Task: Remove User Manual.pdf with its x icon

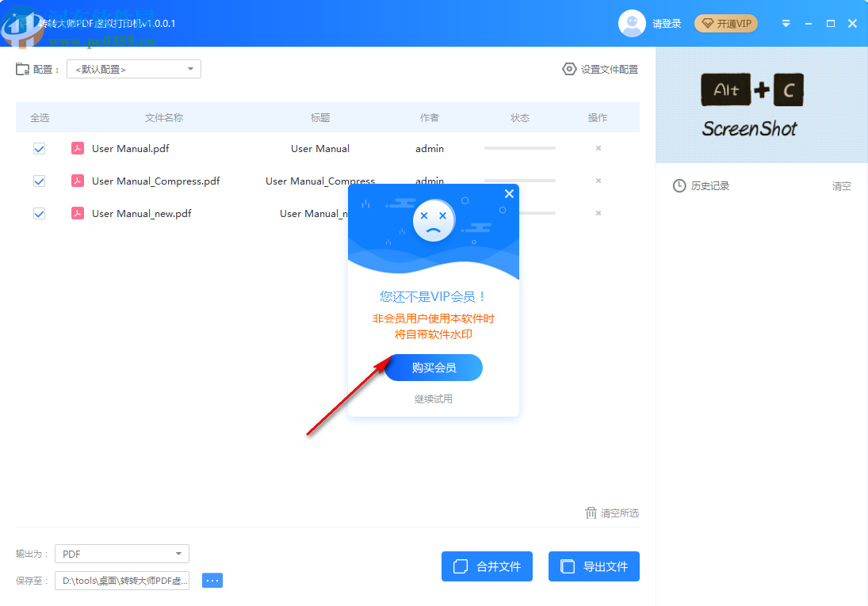Action: [598, 148]
